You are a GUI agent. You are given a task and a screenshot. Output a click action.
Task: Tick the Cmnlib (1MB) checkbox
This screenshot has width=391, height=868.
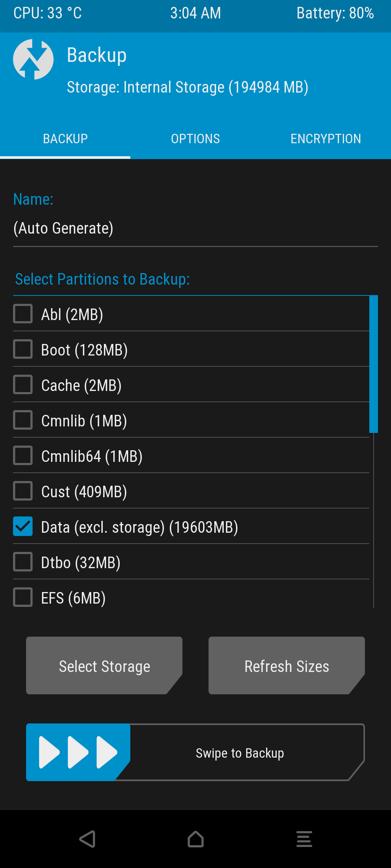[23, 420]
